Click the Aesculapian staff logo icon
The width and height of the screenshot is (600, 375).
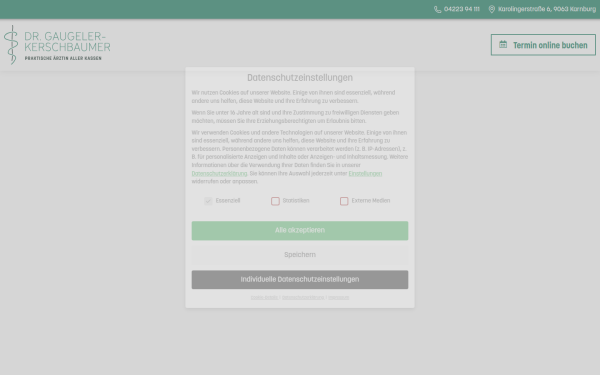pos(11,45)
